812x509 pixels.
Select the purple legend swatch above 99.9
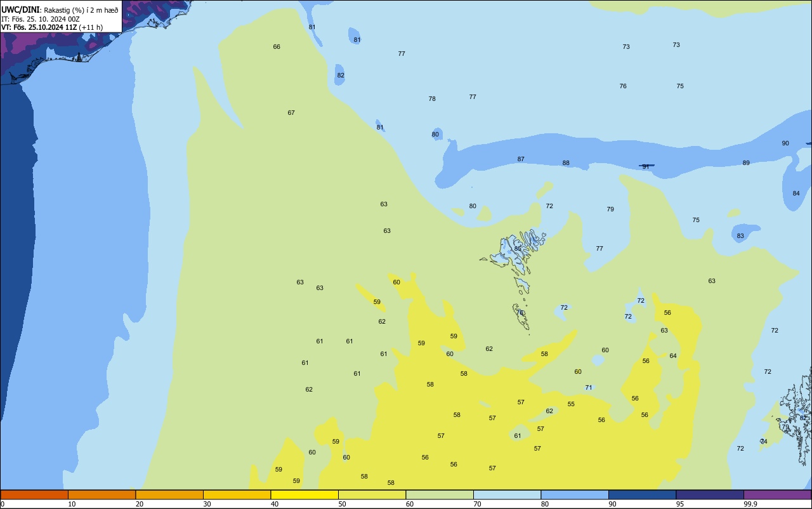[x=777, y=494]
